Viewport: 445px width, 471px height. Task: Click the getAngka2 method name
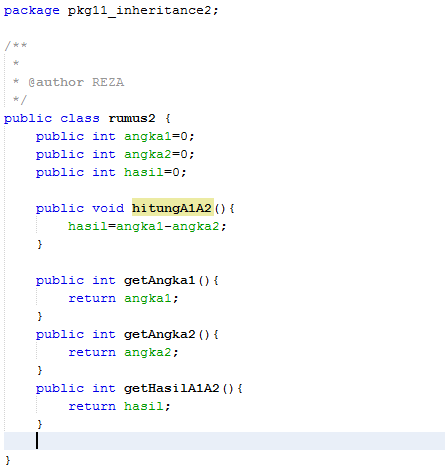159,334
